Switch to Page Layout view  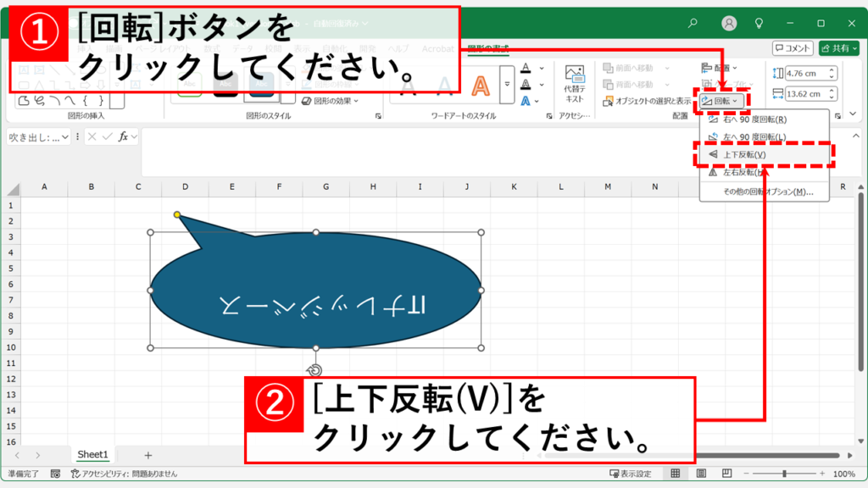click(x=701, y=474)
